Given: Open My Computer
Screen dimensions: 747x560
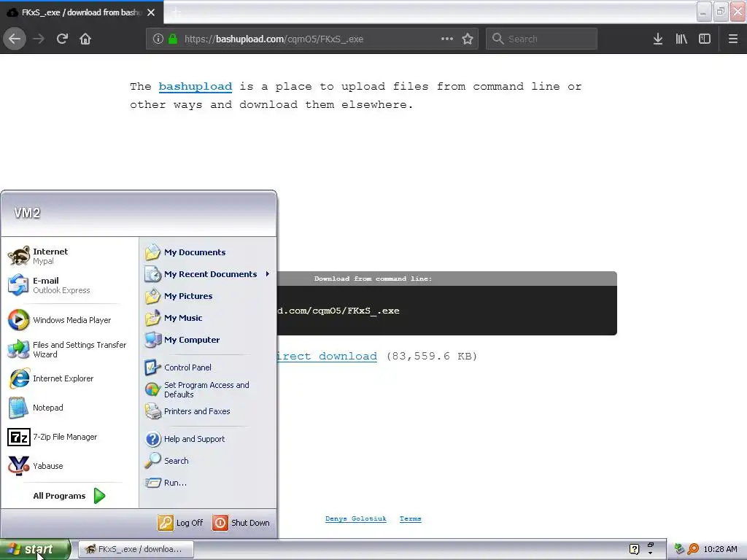Looking at the screenshot, I should click(x=208, y=340).
